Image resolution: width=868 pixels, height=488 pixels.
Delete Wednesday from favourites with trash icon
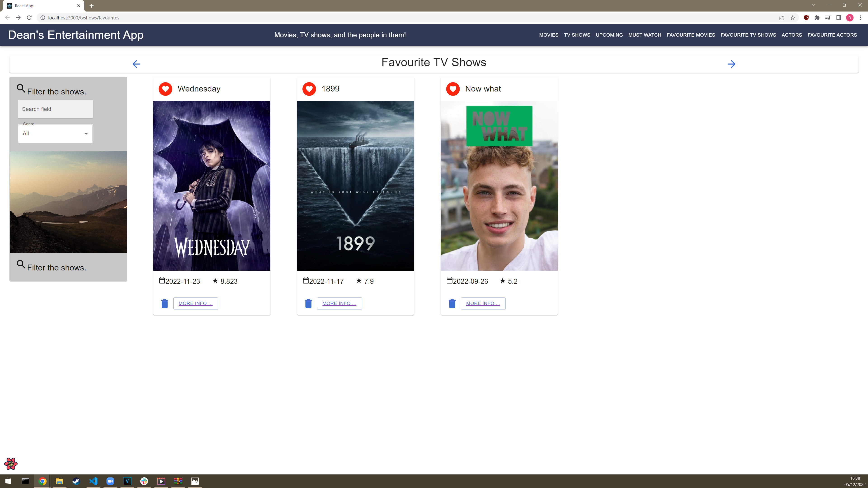[x=164, y=303]
